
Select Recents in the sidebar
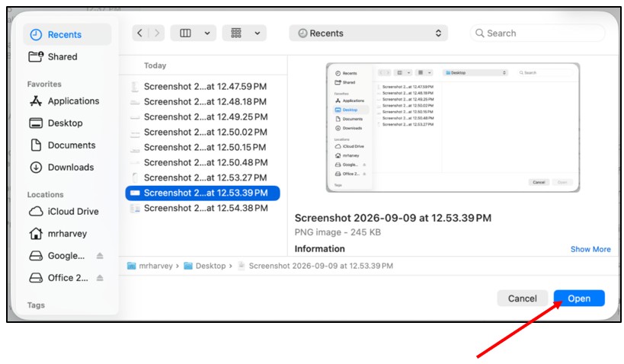point(67,34)
